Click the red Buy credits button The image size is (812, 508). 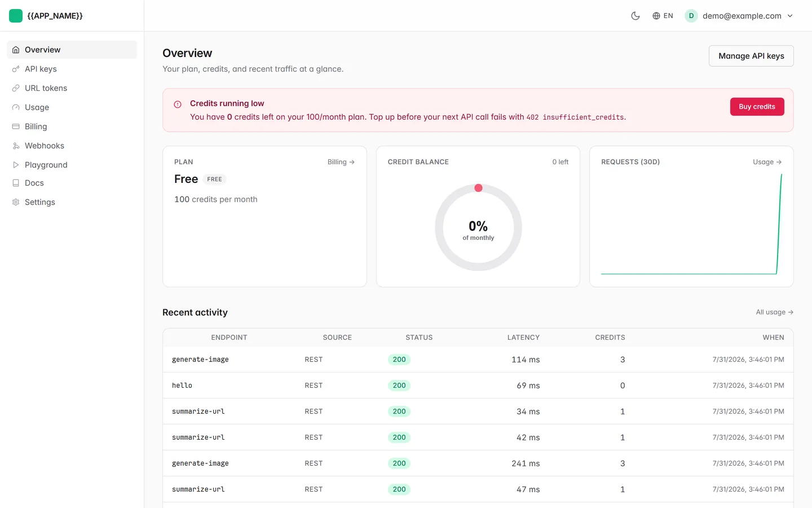(757, 107)
